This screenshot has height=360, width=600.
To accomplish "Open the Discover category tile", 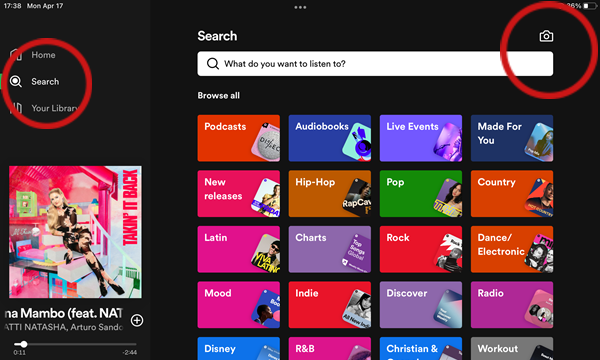I will pyautogui.click(x=421, y=305).
